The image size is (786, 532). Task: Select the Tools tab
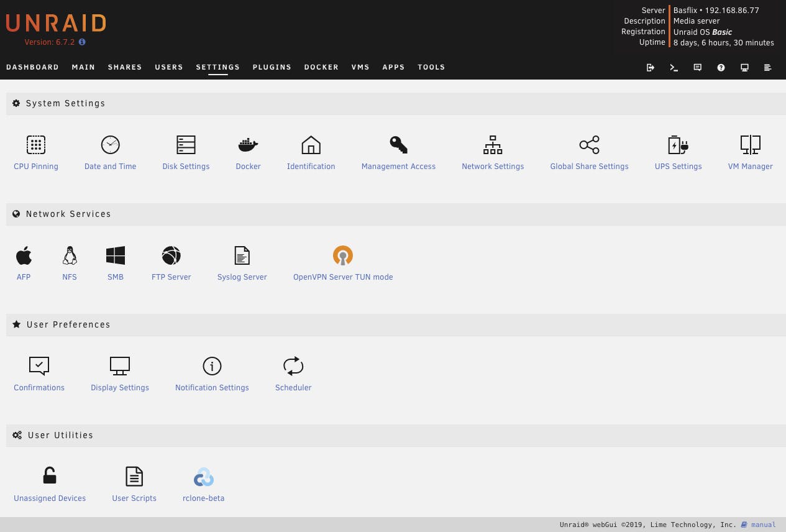431,67
